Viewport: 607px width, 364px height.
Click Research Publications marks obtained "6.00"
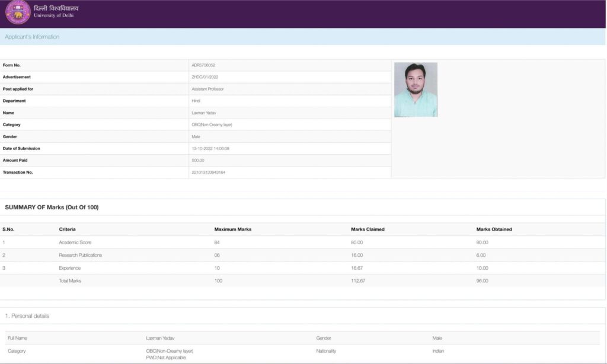click(x=481, y=255)
